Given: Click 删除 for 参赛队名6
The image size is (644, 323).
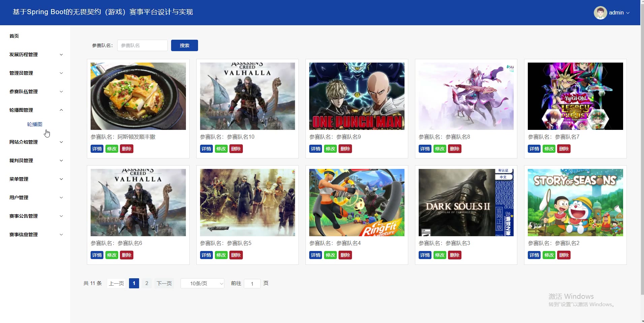Looking at the screenshot, I should pyautogui.click(x=127, y=255).
